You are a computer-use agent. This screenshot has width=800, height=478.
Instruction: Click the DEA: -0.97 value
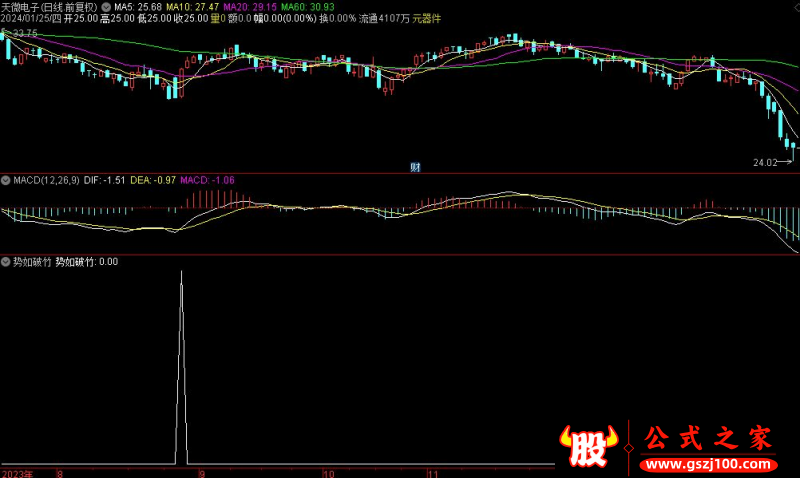point(153,180)
